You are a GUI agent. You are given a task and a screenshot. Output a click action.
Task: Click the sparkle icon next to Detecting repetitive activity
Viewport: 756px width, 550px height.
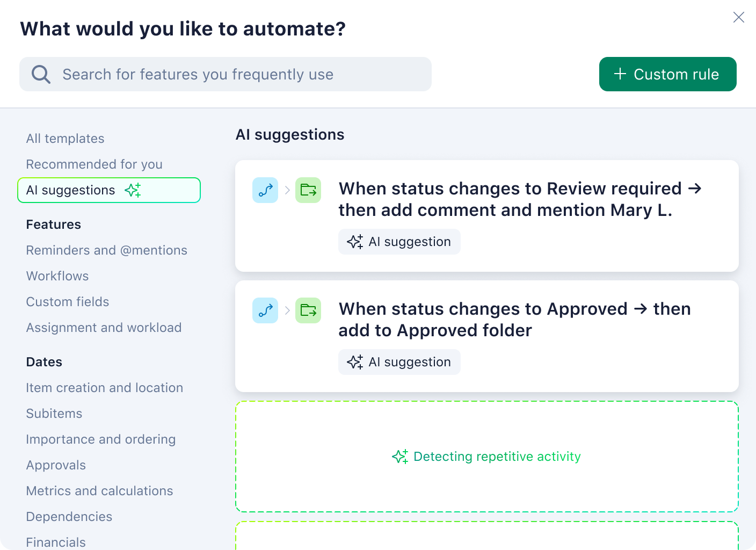pyautogui.click(x=399, y=456)
